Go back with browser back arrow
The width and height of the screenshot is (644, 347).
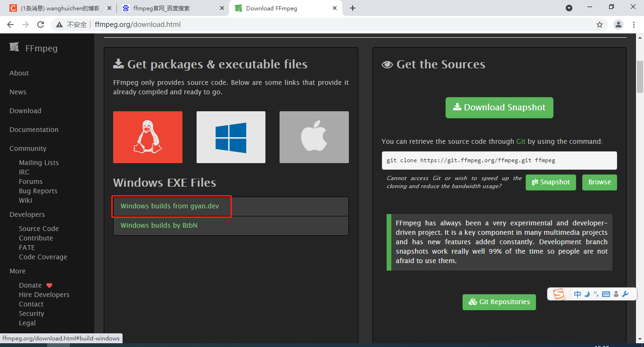coord(10,25)
